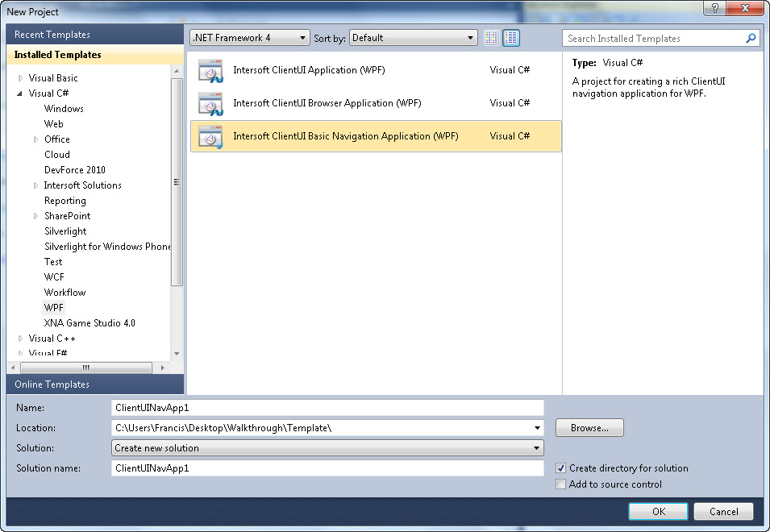Open the .NET Framework 4 dropdown

(249, 38)
